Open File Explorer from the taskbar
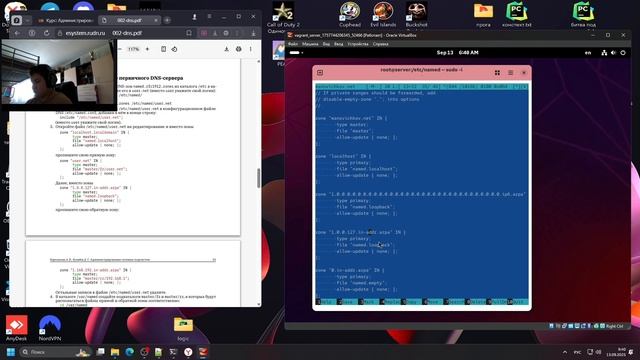Screen dimensions: 640x360 click(115, 352)
